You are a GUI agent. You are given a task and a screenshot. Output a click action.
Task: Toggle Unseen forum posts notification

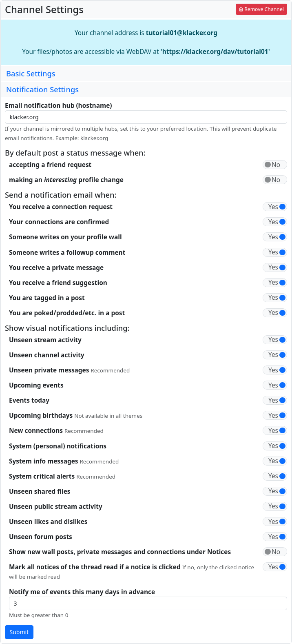[274, 537]
